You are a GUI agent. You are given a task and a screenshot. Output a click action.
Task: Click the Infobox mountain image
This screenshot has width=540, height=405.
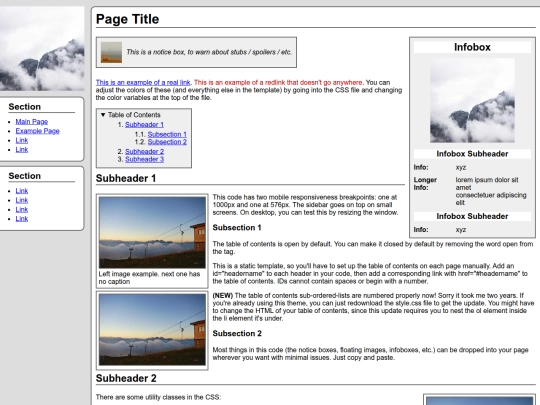472,100
